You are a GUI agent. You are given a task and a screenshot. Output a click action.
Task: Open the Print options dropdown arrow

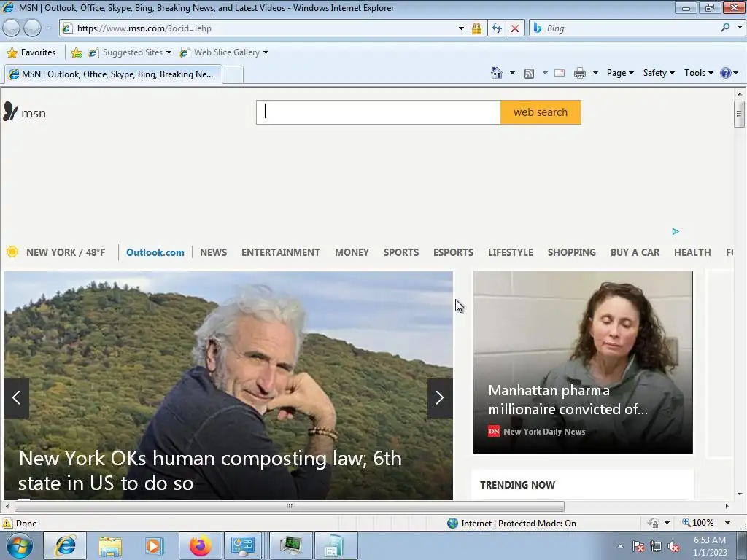(595, 73)
